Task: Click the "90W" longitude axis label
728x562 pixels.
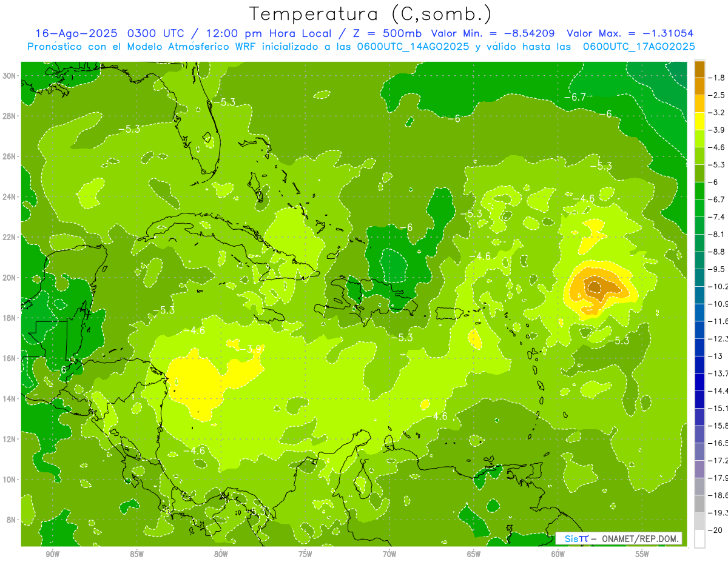Action: click(x=53, y=555)
